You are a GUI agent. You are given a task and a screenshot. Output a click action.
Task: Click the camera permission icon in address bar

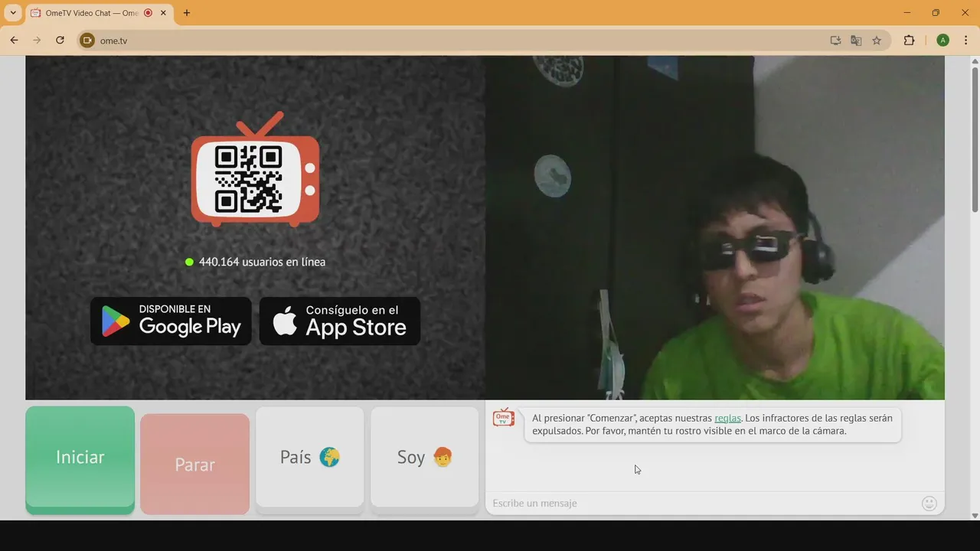[x=87, y=41]
